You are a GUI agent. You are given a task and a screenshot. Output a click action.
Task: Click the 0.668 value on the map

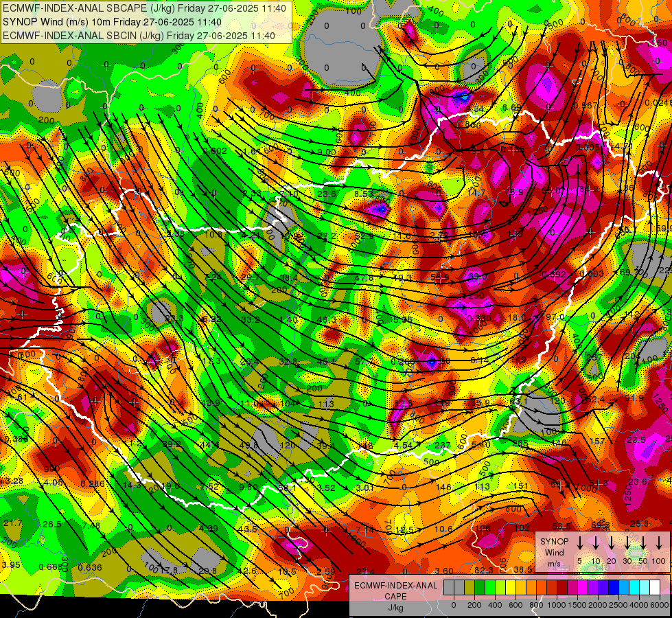click(x=51, y=567)
